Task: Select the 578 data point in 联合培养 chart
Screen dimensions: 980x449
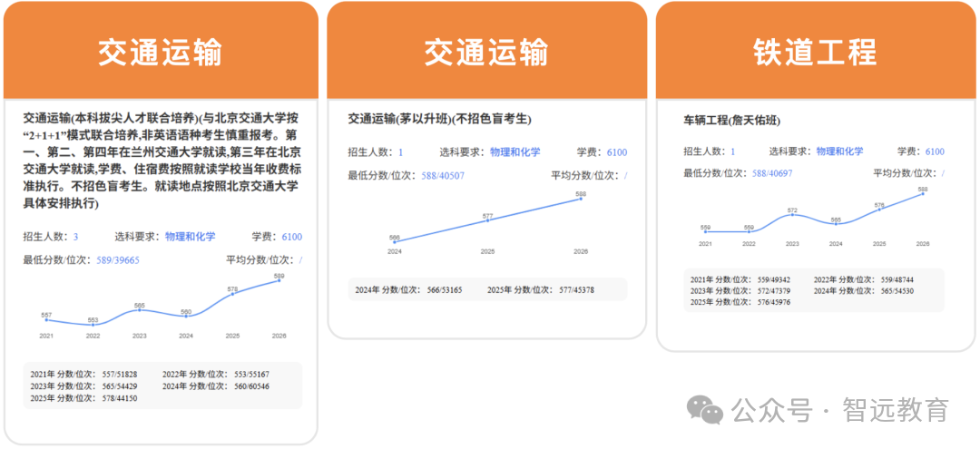Action: (232, 294)
